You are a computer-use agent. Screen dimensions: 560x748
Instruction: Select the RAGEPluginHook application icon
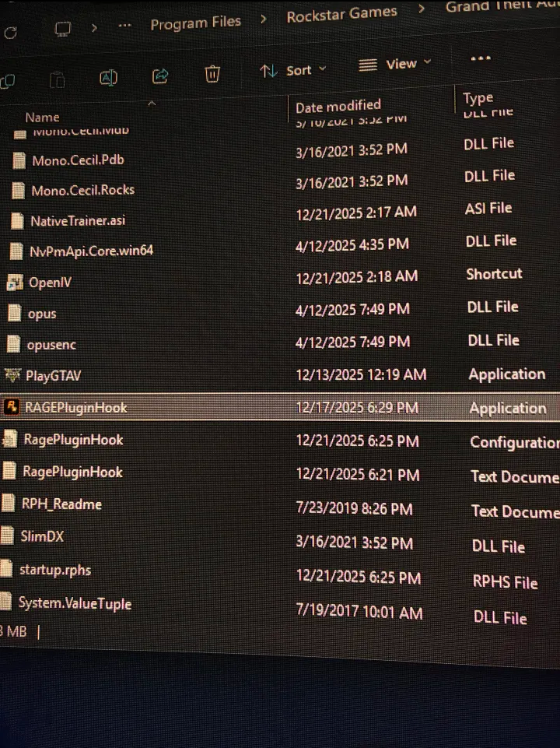pos(12,407)
